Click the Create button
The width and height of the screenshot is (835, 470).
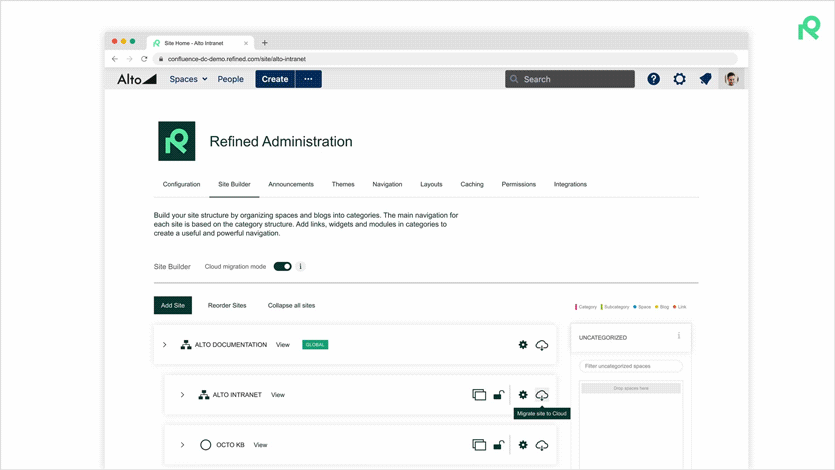point(275,79)
